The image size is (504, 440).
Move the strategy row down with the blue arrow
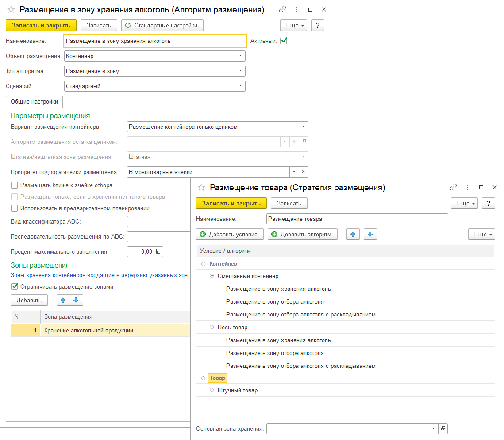click(x=370, y=234)
